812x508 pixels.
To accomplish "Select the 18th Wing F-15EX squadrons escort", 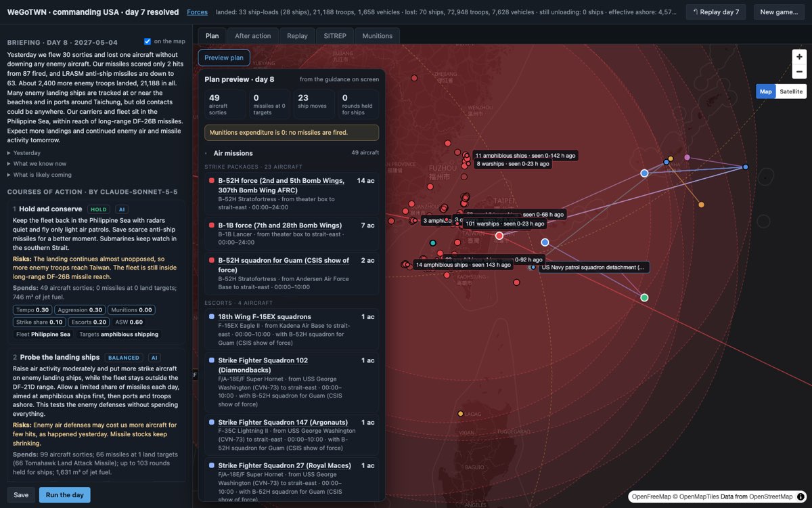I will [x=292, y=329].
